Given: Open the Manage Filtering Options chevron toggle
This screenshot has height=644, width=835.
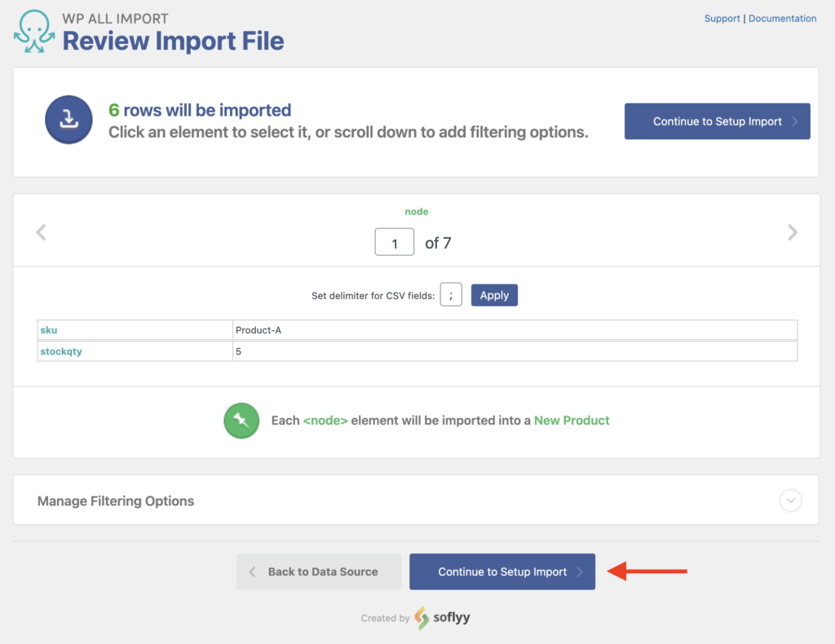Looking at the screenshot, I should tap(789, 501).
